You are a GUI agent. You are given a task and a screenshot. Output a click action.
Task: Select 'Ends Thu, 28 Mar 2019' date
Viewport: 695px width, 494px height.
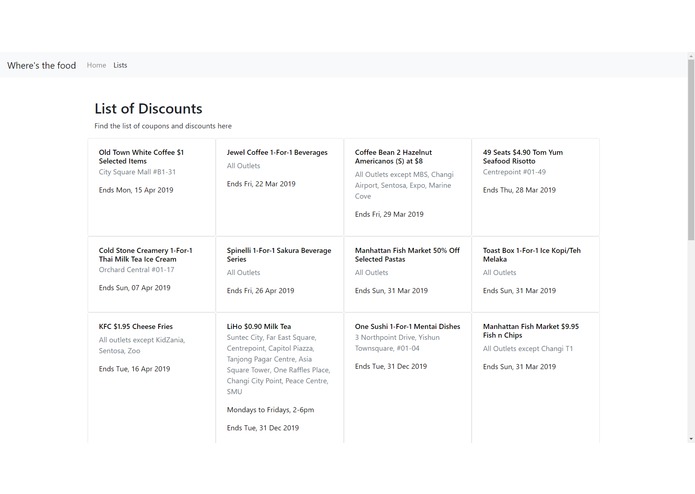click(x=519, y=190)
